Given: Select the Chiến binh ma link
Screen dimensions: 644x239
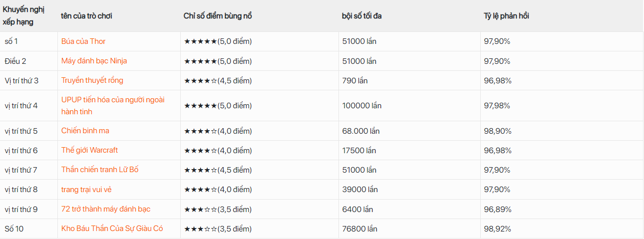Looking at the screenshot, I should tap(85, 131).
